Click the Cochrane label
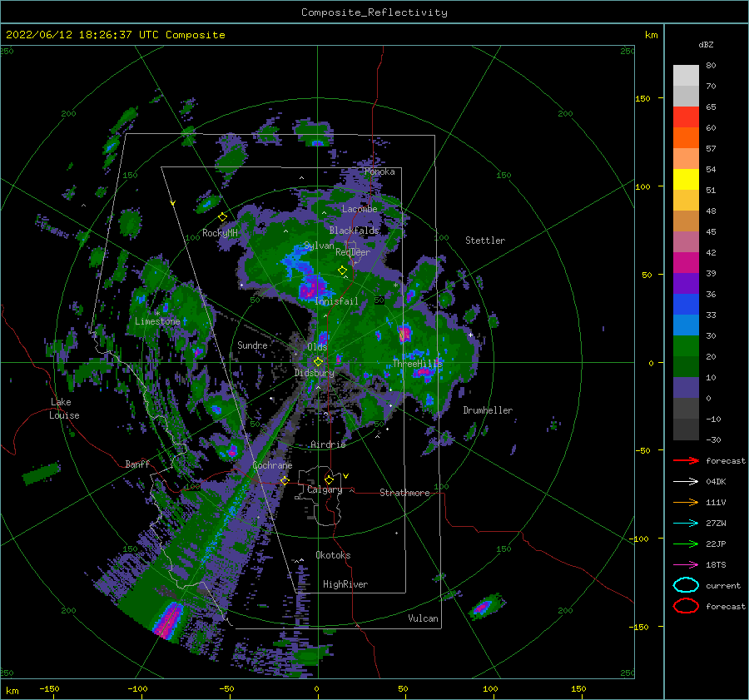This screenshot has height=700, width=749. click(x=272, y=465)
